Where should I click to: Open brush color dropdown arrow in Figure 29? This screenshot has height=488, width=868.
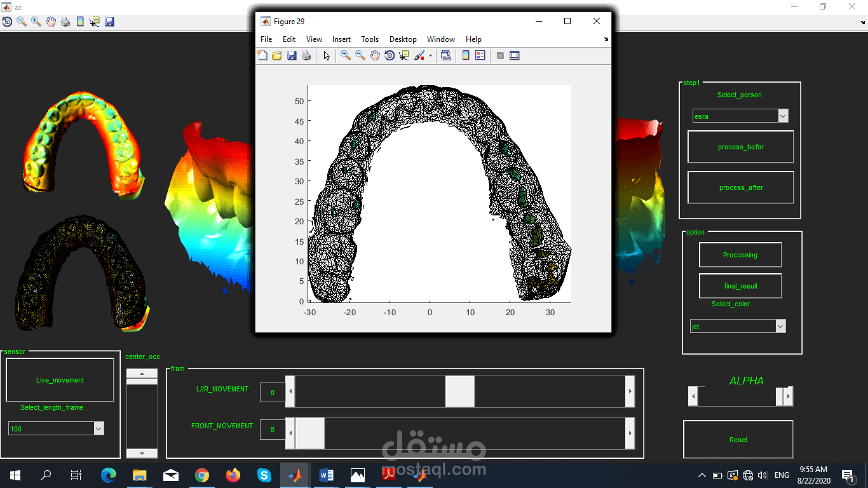430,56
